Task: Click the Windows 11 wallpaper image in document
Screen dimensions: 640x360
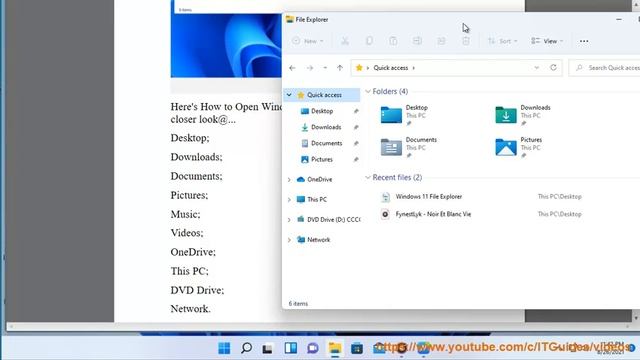Action: pyautogui.click(x=226, y=45)
